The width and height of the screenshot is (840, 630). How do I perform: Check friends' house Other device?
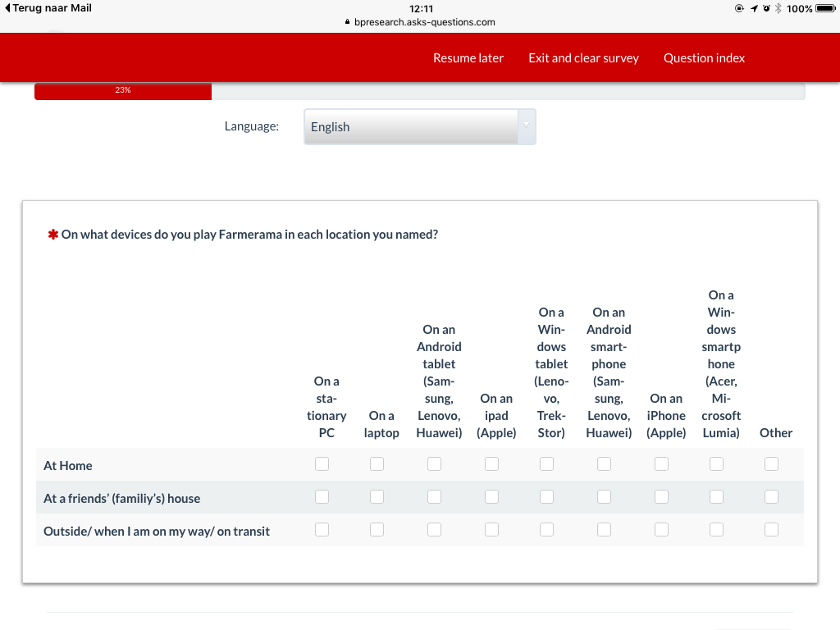pyautogui.click(x=771, y=497)
